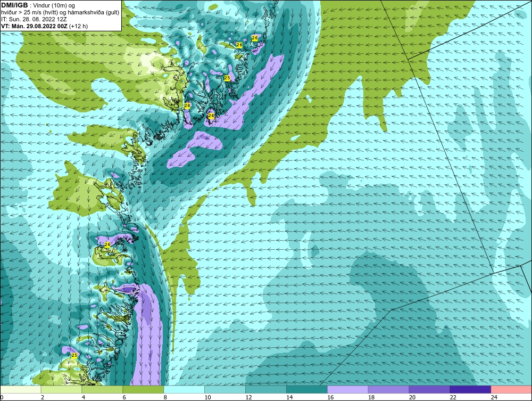Click the legend swatch between 12 and 14
The width and height of the screenshot is (532, 401).
click(x=265, y=389)
